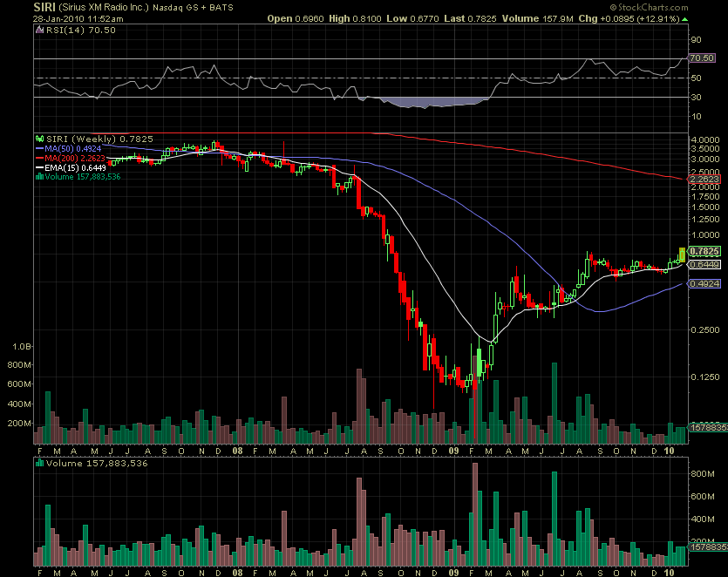Click the company name "(Sirius XM Radio Inc.)"
Screen dimensions: 728x577
[x=104, y=8]
